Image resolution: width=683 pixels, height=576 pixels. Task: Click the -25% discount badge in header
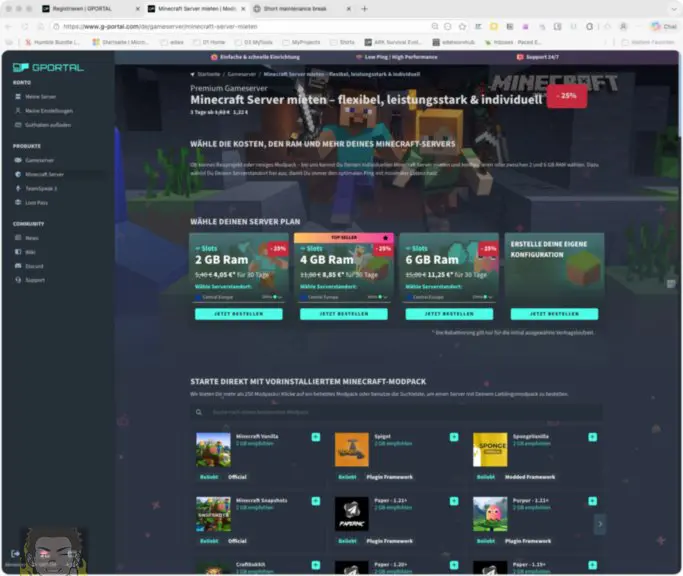[x=567, y=96]
